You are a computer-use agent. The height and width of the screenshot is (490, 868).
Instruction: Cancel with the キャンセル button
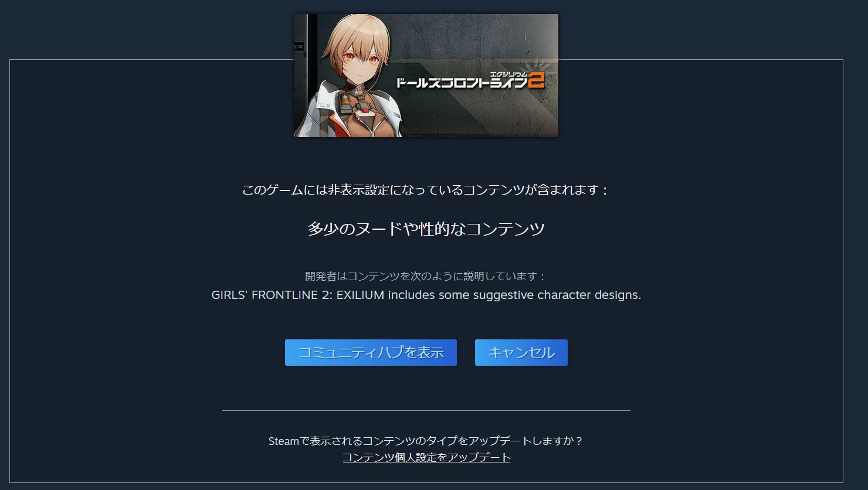tap(521, 352)
